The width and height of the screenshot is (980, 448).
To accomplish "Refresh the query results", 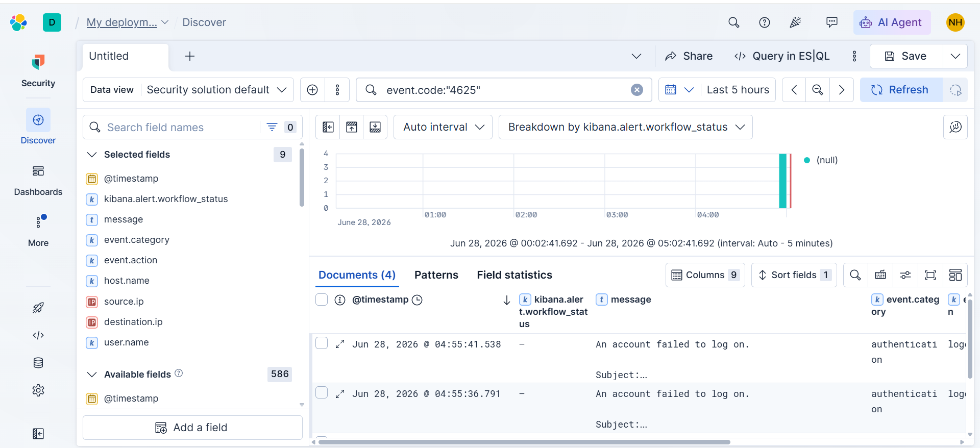I will tap(901, 90).
